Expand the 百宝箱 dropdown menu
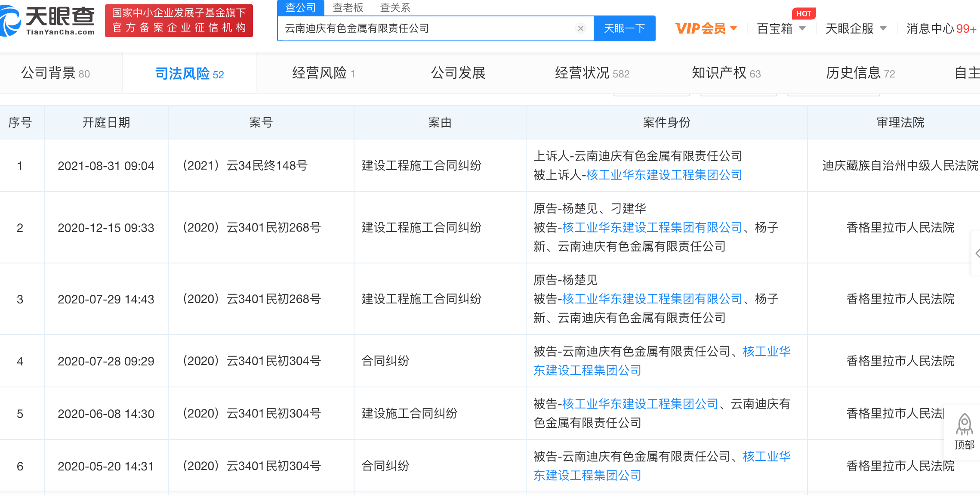Image resolution: width=980 pixels, height=495 pixels. 781,28
